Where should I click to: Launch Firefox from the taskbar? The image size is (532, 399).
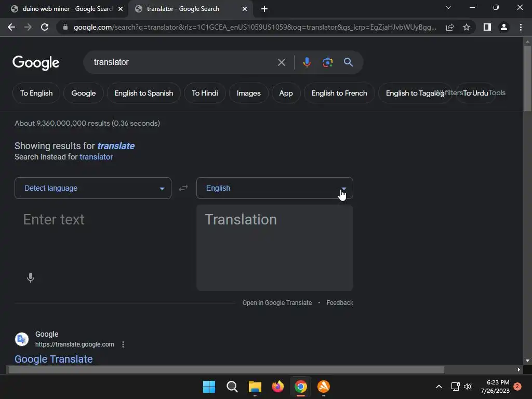pos(278,387)
